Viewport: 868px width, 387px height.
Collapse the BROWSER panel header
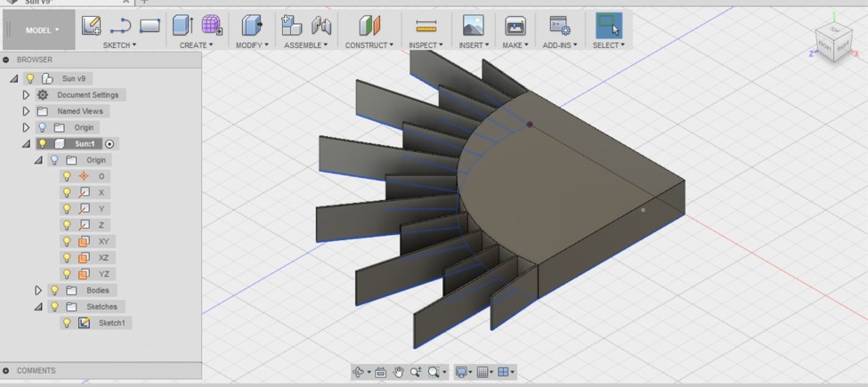click(6, 60)
